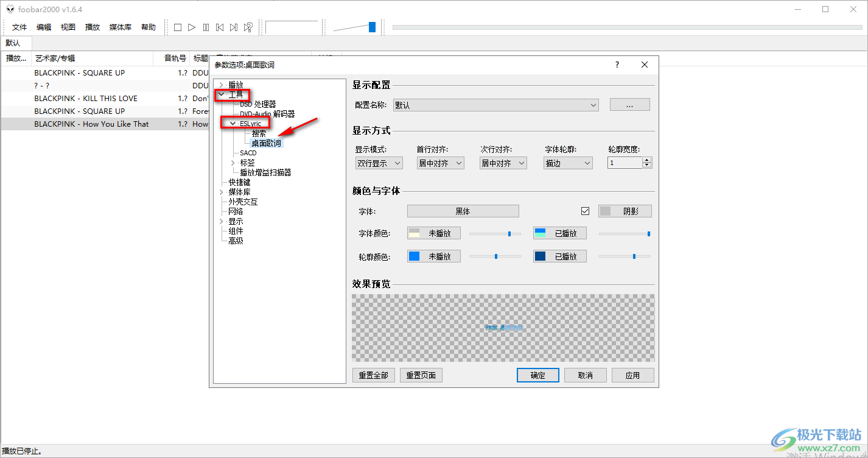The width and height of the screenshot is (868, 458).
Task: Select 外壳交互 in tree
Action: (243, 202)
